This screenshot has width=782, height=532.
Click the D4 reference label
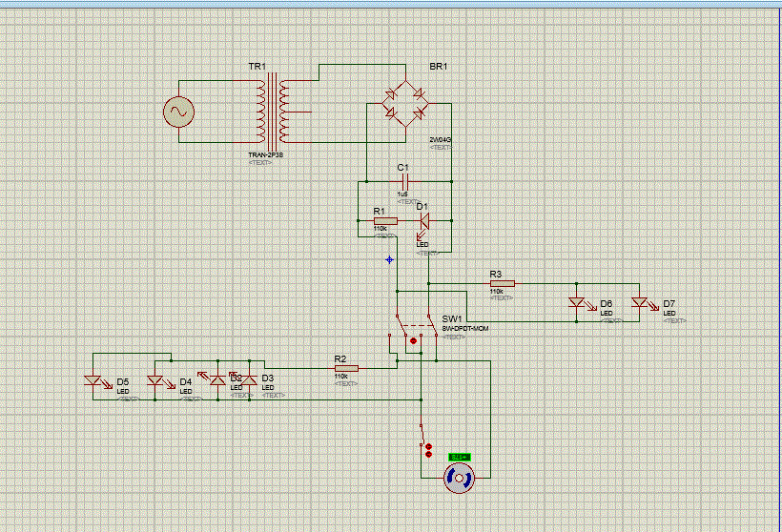coord(186,382)
